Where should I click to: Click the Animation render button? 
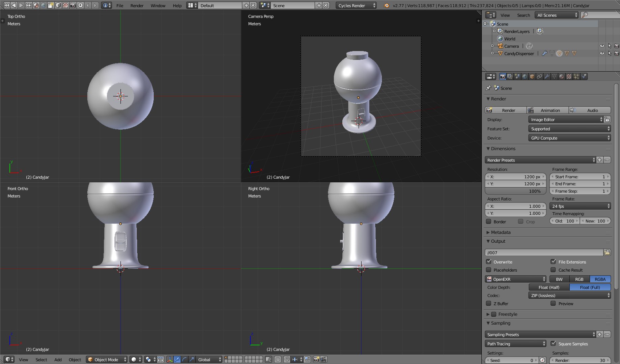pyautogui.click(x=547, y=110)
